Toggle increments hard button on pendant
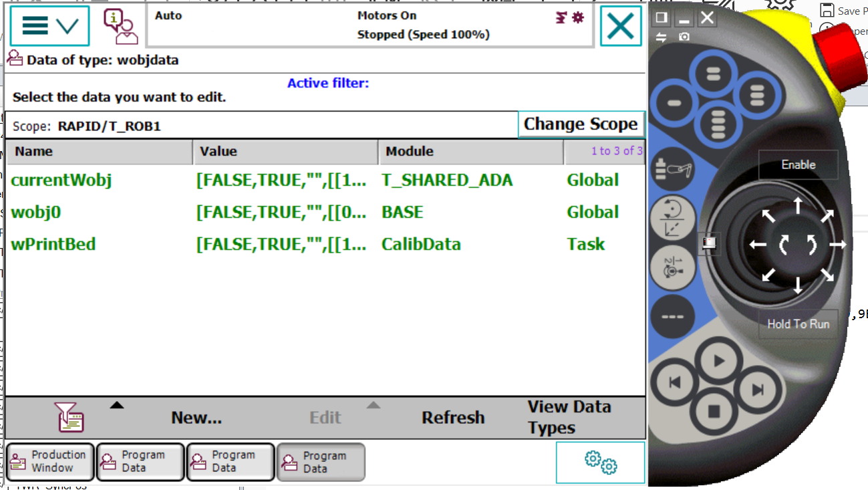The image size is (868, 490). [x=672, y=315]
